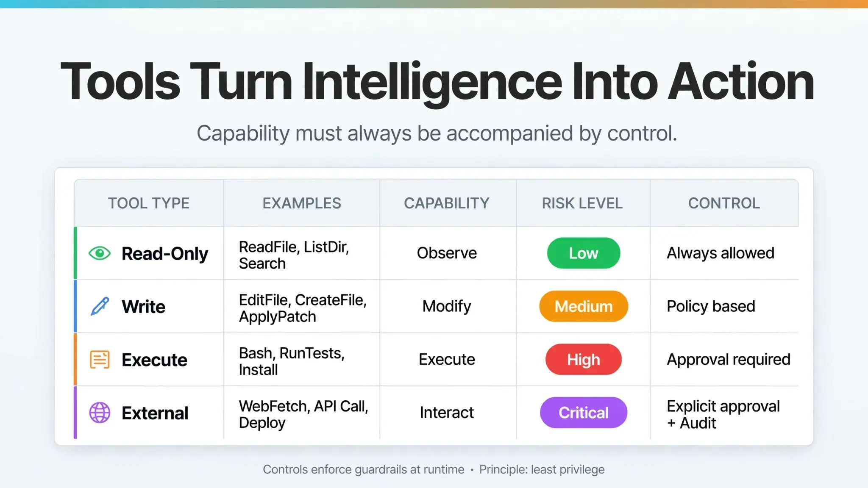Select the WebFetch, API Call, Deploy cell
The image size is (868, 488).
pyautogui.click(x=303, y=414)
